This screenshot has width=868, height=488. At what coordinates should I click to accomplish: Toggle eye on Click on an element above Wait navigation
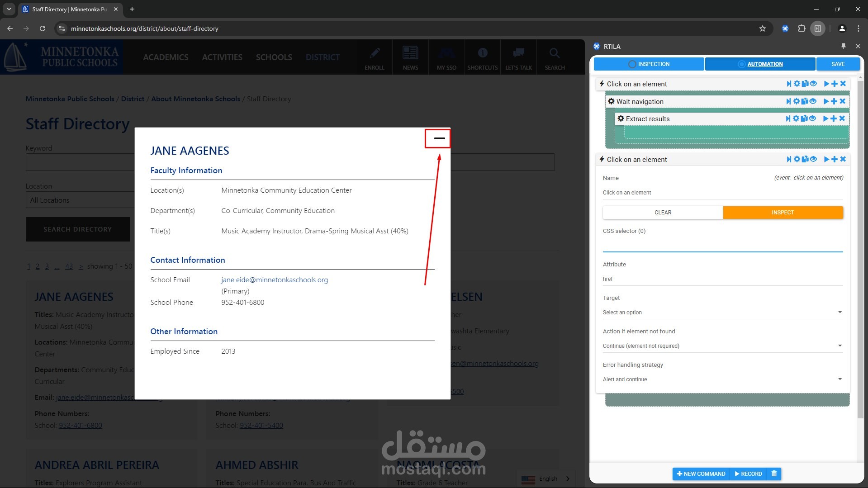[x=813, y=84]
